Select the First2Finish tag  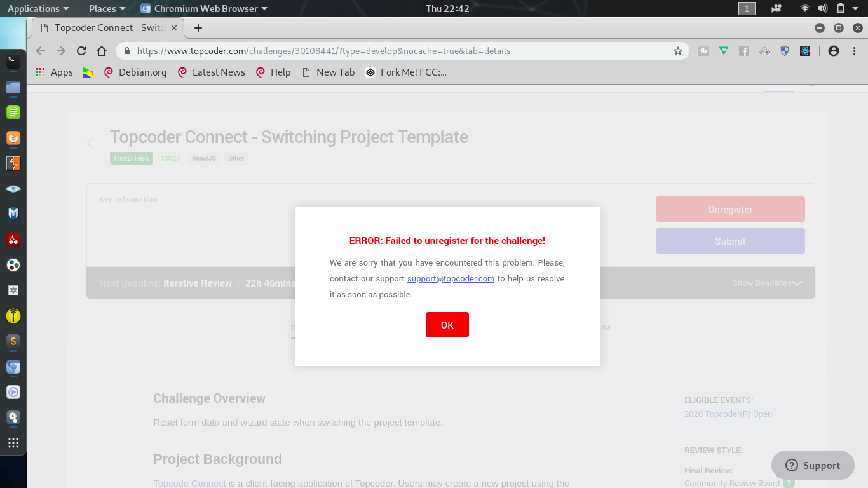(132, 158)
